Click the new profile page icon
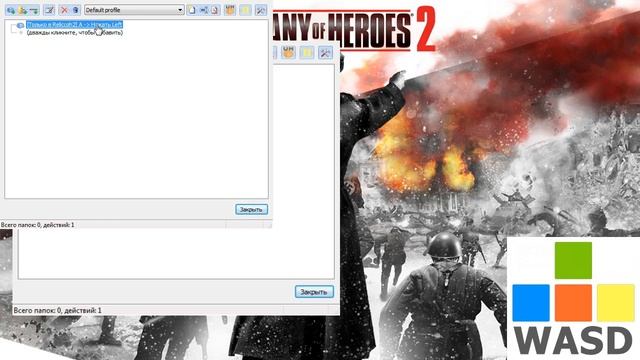640x360 pixels. (x=192, y=10)
